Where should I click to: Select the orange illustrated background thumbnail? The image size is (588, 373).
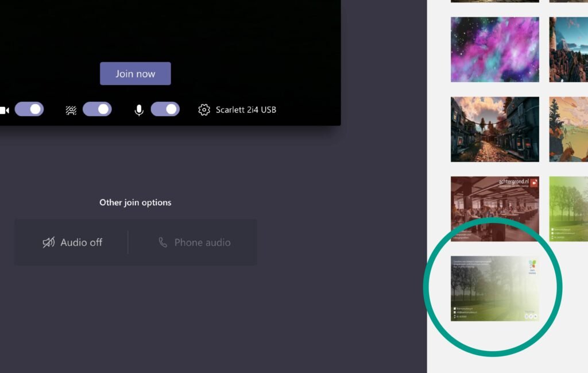click(568, 129)
